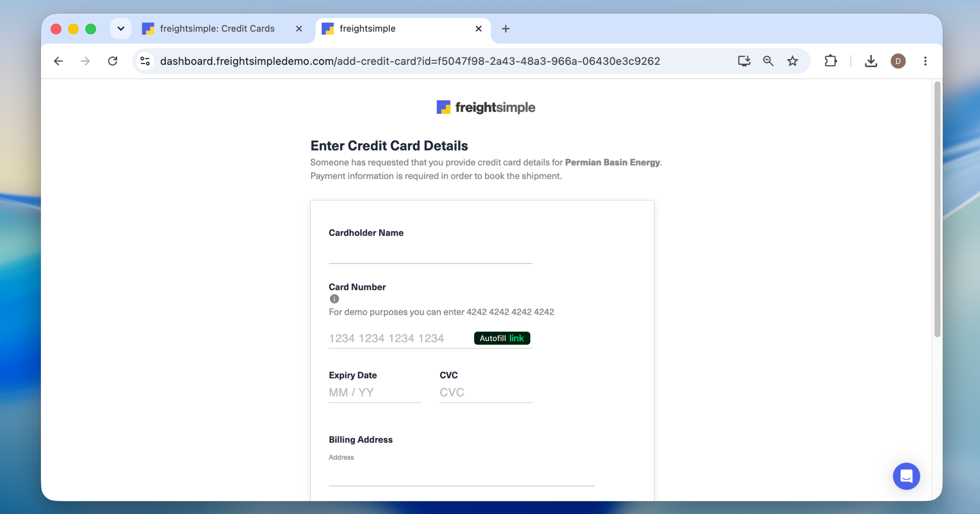Click the CVC input field
This screenshot has height=514, width=980.
coord(486,392)
